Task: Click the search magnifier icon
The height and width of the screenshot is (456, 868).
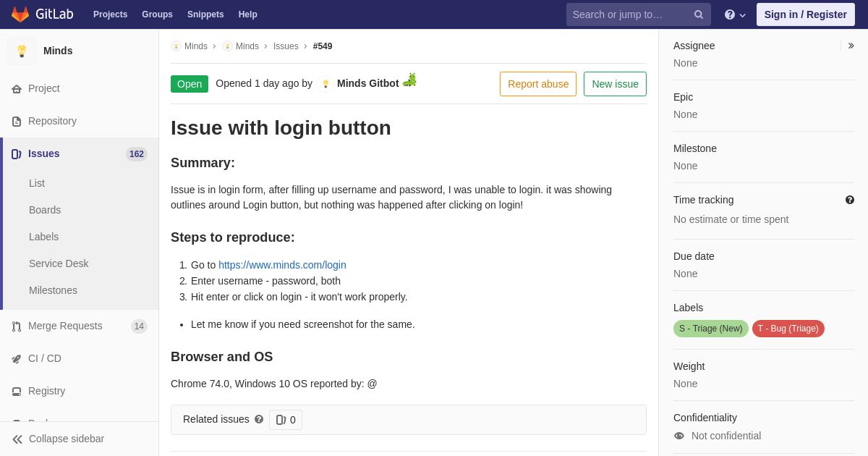Action: [x=698, y=14]
